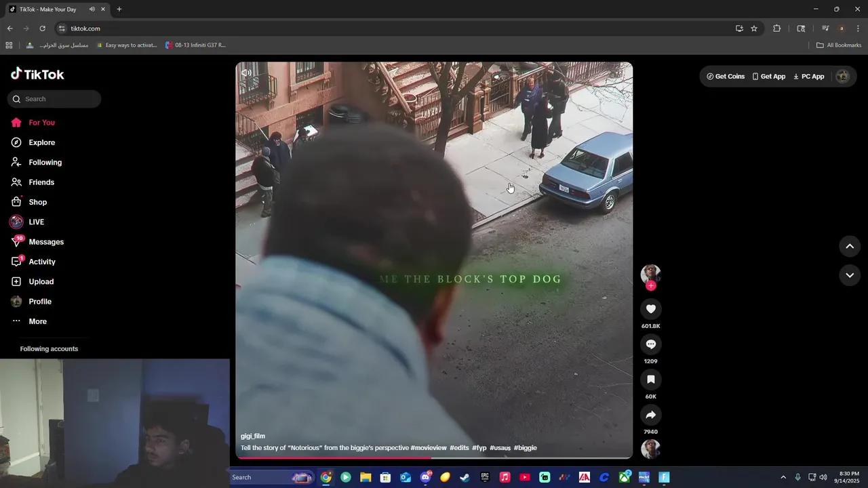Share the video with arrow icon

point(651,415)
